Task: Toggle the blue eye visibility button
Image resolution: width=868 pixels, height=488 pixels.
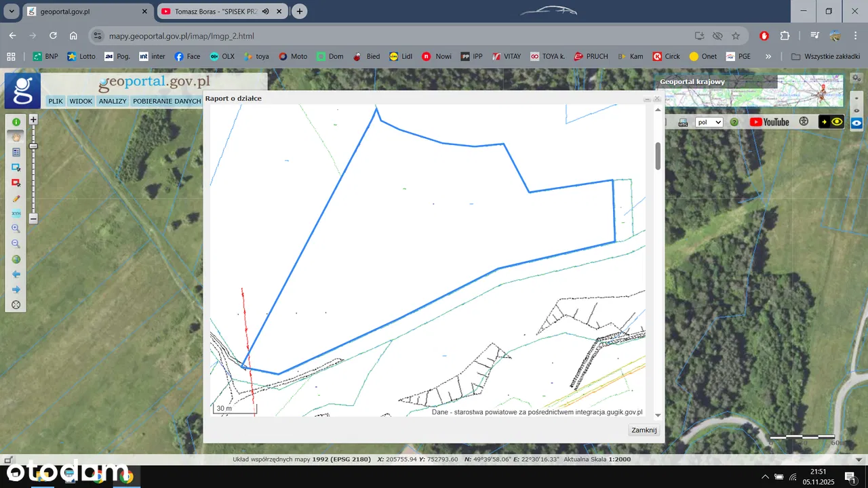Action: pyautogui.click(x=856, y=123)
